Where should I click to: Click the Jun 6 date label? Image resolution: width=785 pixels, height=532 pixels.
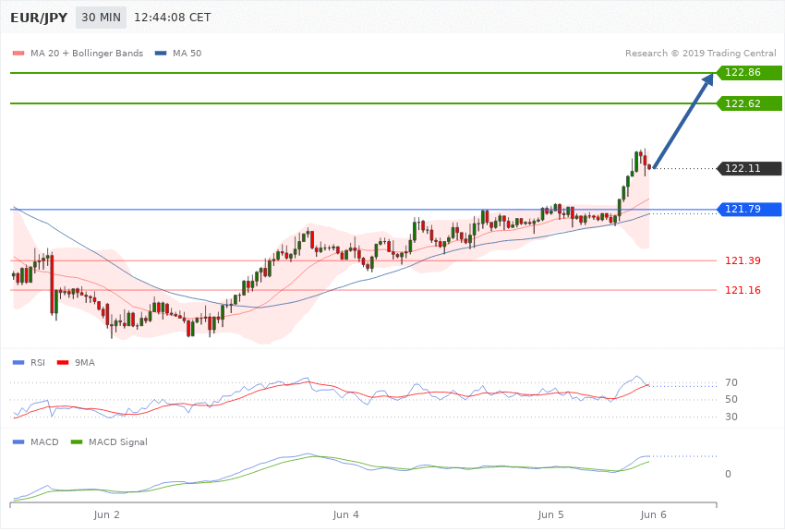(653, 515)
